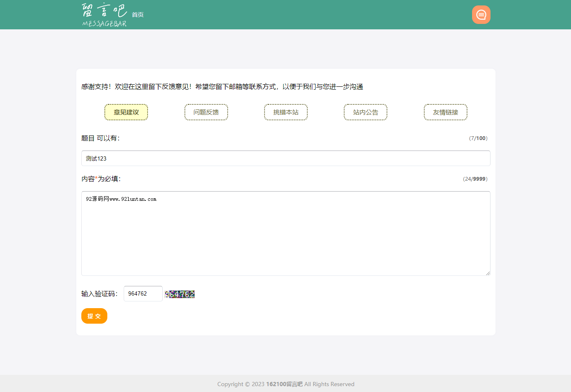This screenshot has height=392, width=571.
Task: Pick the 站内公告 category
Action: (x=366, y=112)
